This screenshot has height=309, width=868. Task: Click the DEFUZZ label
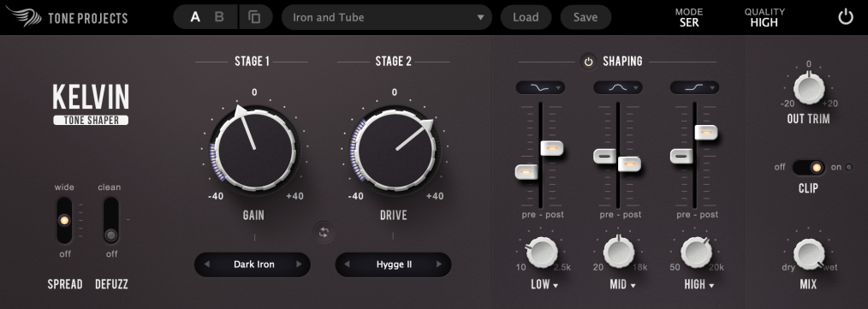[x=111, y=285]
